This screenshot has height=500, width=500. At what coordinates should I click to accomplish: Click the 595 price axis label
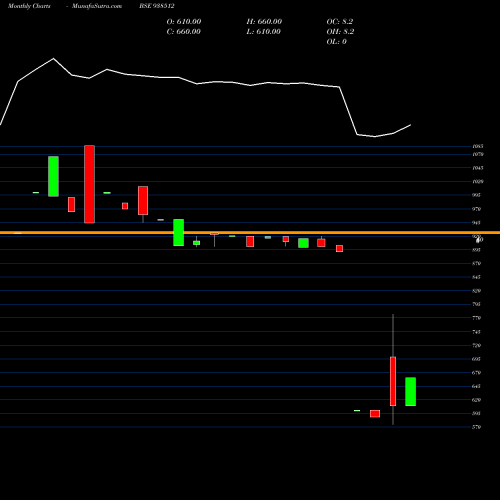(476, 413)
